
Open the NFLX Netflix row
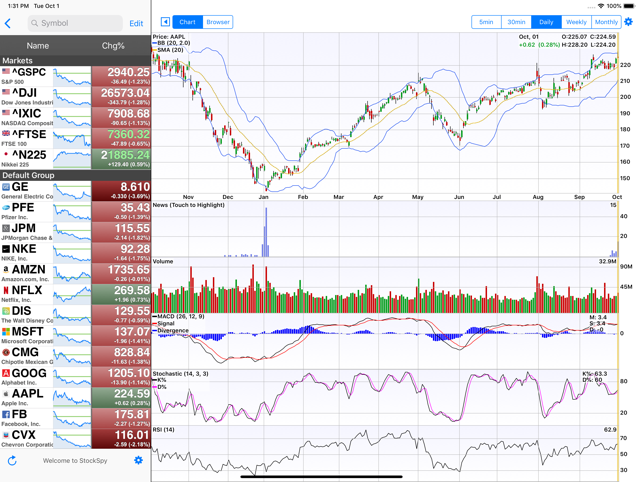coord(75,294)
